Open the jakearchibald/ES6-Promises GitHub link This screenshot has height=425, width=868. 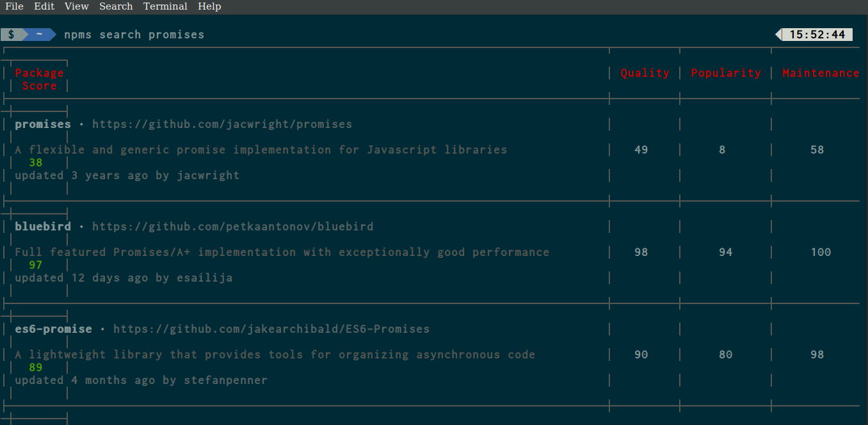point(271,329)
